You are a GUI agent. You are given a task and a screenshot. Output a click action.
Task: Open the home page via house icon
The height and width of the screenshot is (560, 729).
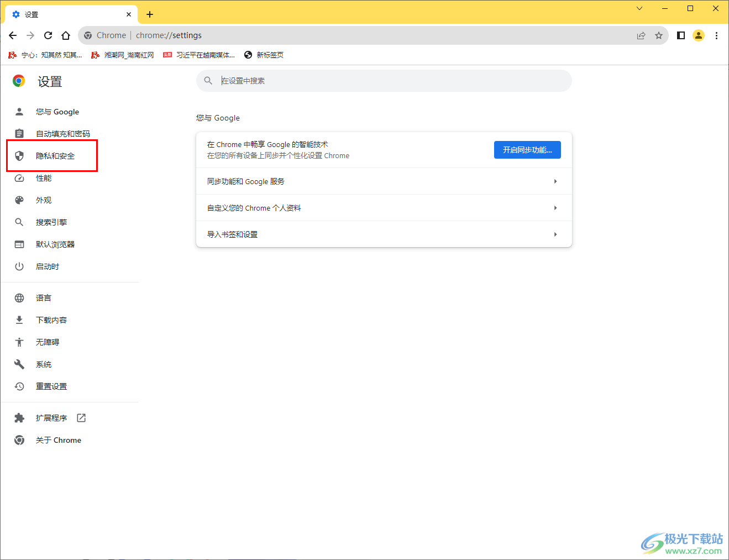pos(66,35)
